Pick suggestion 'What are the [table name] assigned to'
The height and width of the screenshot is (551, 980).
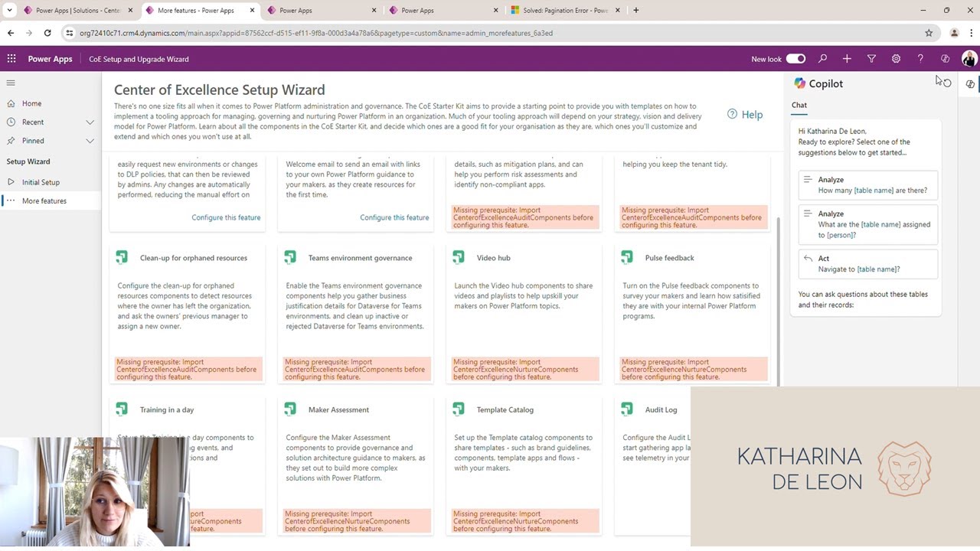868,224
